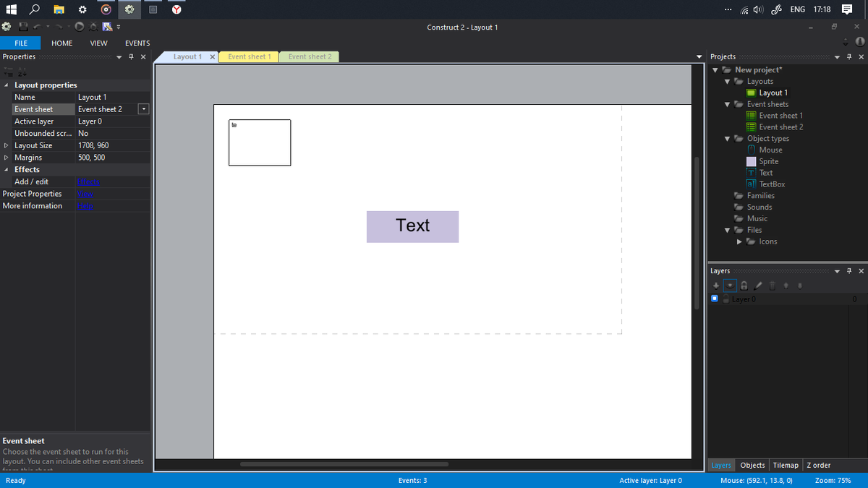
Task: Collapse the Event sheets folder
Action: tap(727, 104)
